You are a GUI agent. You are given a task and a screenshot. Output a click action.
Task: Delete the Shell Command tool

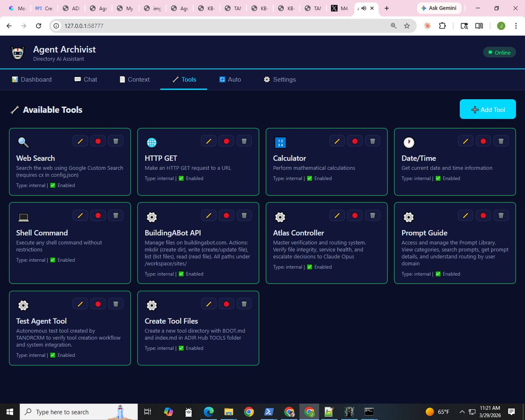point(115,215)
